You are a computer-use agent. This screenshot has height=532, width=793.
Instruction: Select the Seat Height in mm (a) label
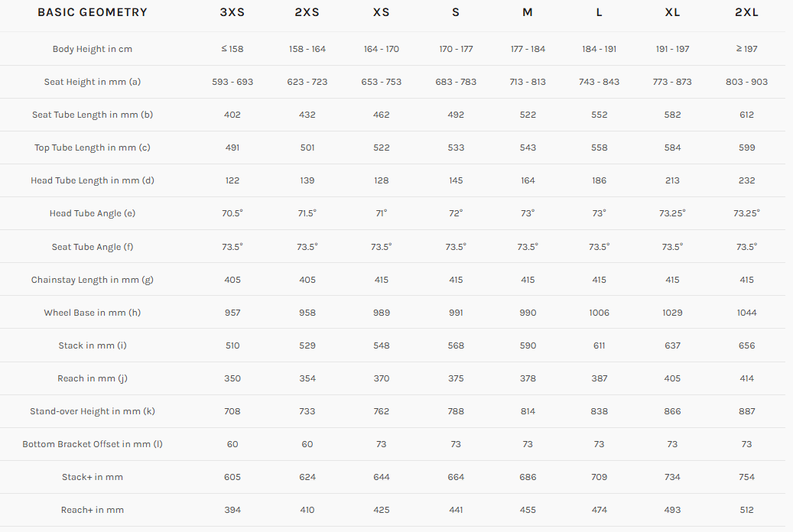coord(93,82)
